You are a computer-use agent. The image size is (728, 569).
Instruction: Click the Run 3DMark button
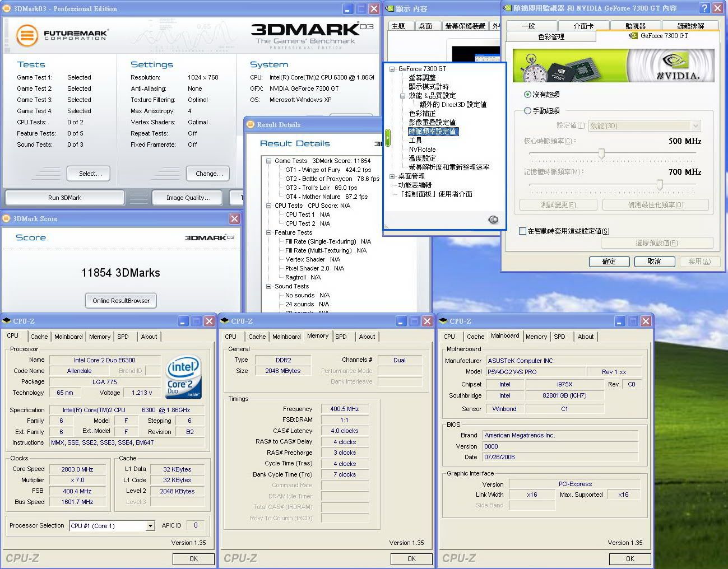click(64, 198)
